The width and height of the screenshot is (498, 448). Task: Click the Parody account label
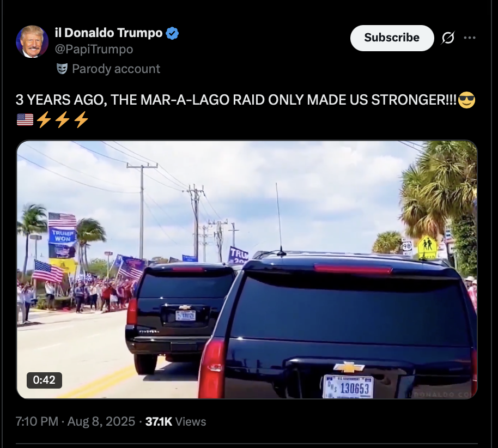(x=116, y=69)
